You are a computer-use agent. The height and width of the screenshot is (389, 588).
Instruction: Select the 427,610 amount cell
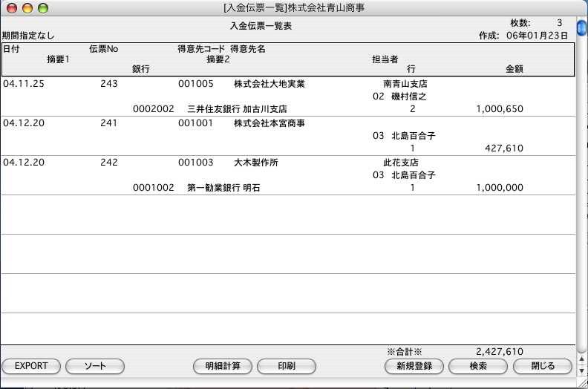coord(499,148)
